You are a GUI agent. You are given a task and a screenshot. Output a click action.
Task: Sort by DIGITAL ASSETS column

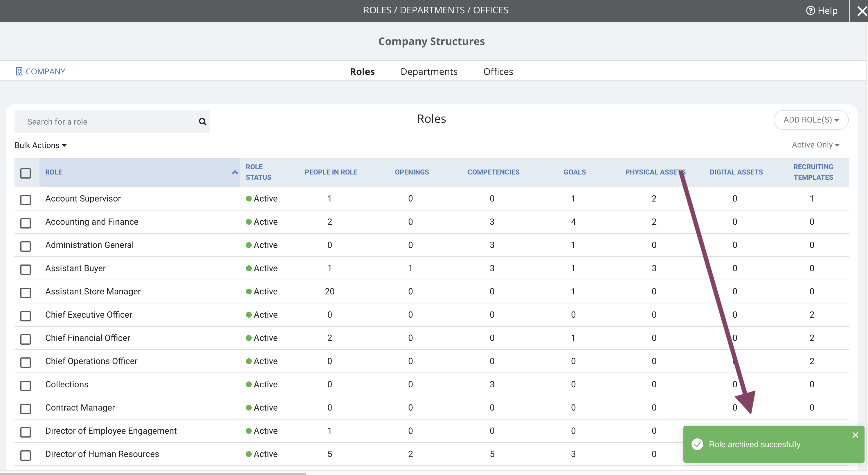(736, 172)
